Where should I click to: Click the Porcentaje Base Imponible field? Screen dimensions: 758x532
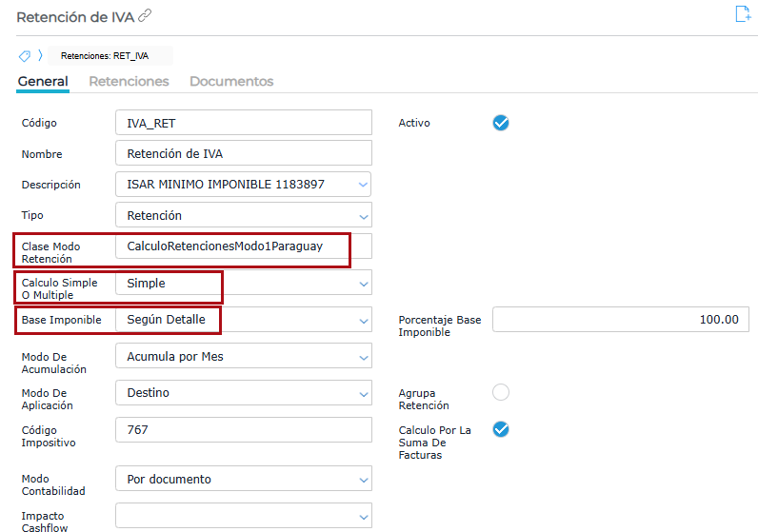[620, 320]
